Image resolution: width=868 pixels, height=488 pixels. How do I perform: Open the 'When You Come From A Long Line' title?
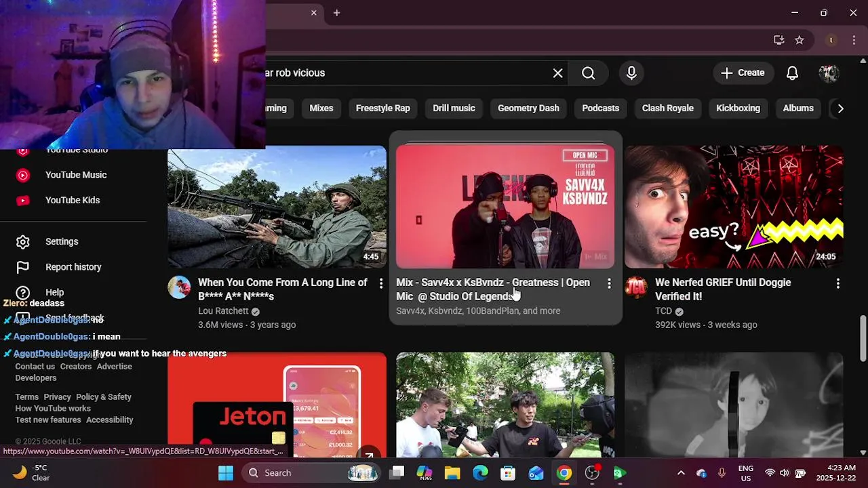pos(282,289)
